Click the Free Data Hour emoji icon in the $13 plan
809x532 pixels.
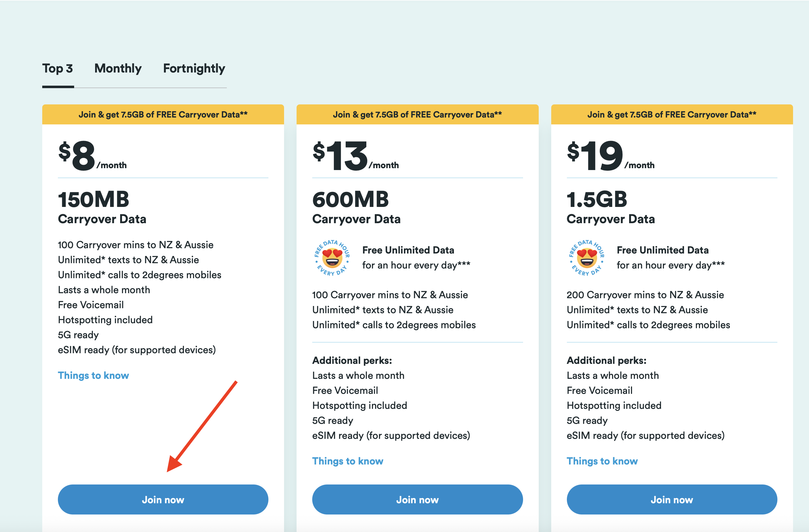pos(332,258)
